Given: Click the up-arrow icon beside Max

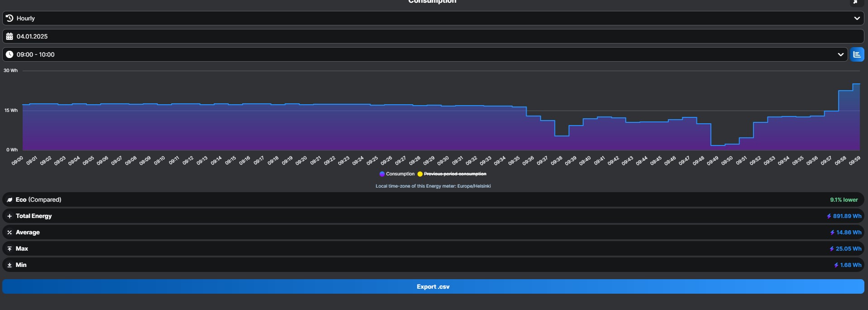Looking at the screenshot, I should [10, 249].
